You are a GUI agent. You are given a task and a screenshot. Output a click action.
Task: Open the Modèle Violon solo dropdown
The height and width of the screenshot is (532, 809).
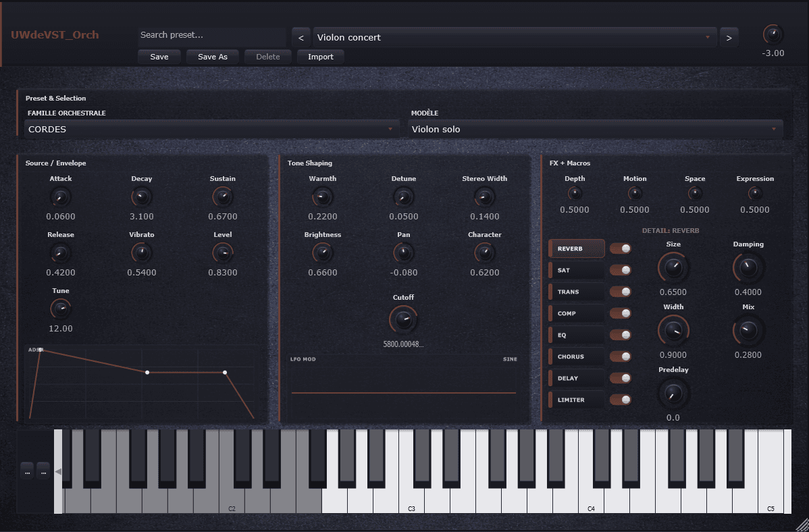tap(596, 129)
